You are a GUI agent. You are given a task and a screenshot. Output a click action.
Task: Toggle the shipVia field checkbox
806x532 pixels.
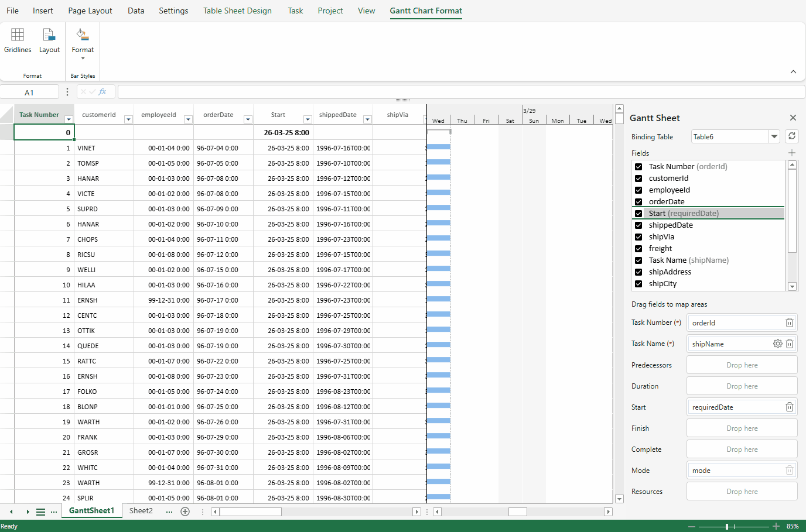(x=638, y=237)
